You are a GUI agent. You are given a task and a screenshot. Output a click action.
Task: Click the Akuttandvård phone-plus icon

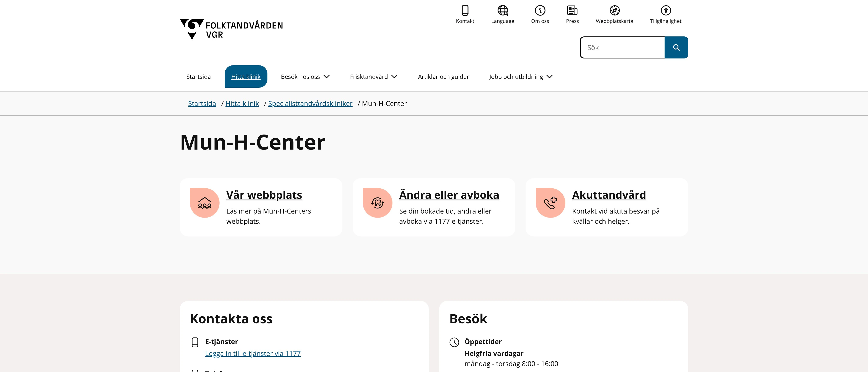pos(550,203)
